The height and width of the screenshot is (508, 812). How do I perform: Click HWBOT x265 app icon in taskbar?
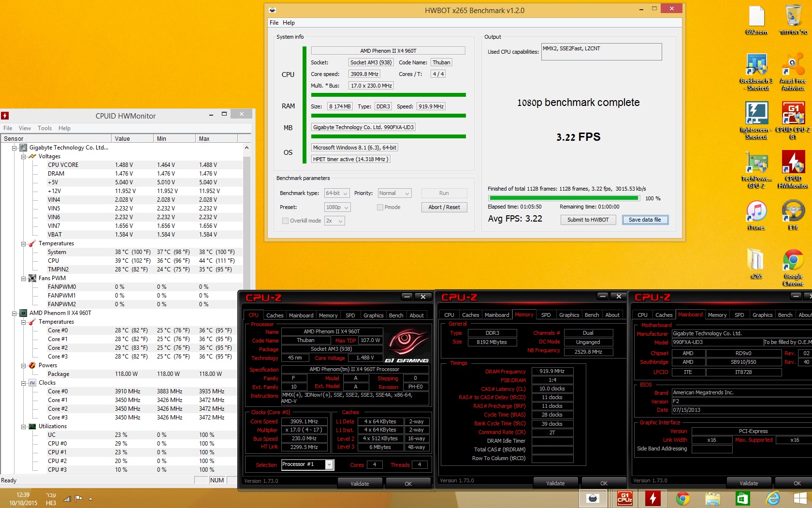[x=593, y=498]
